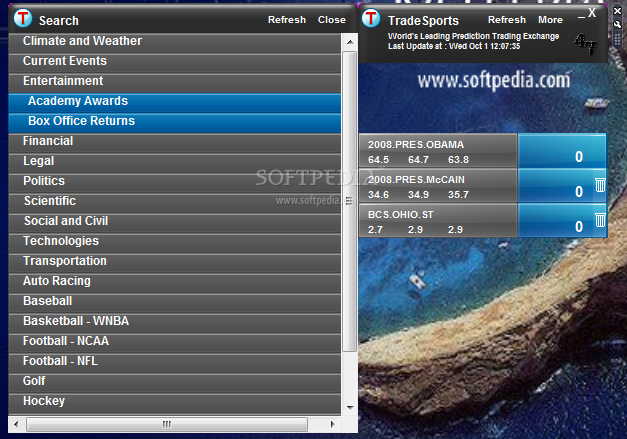
Task: Click the vertical scrollbar down arrow
Action: click(350, 407)
